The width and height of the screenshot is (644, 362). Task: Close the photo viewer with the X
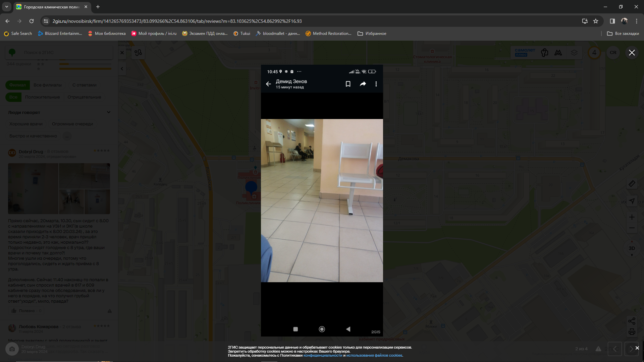(632, 53)
